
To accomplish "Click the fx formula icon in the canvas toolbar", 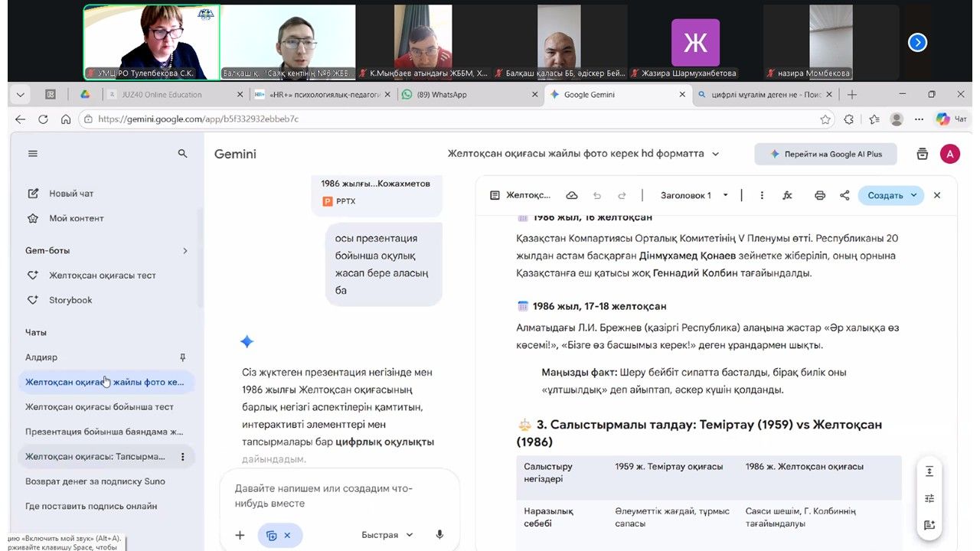I will (x=787, y=195).
